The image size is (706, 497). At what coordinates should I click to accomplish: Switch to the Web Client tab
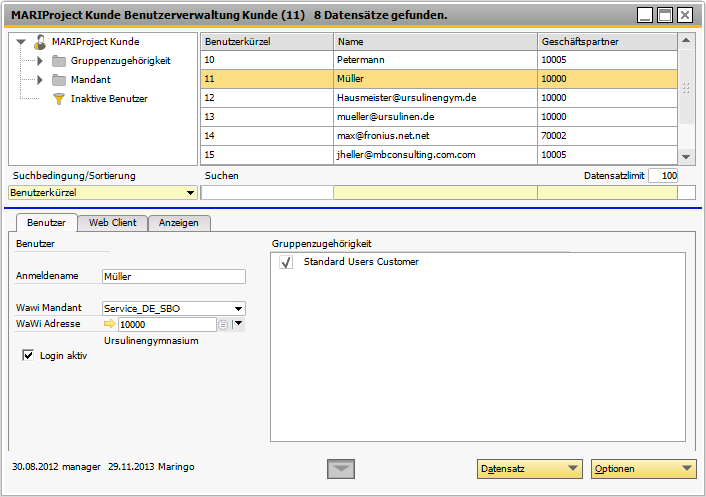(113, 223)
